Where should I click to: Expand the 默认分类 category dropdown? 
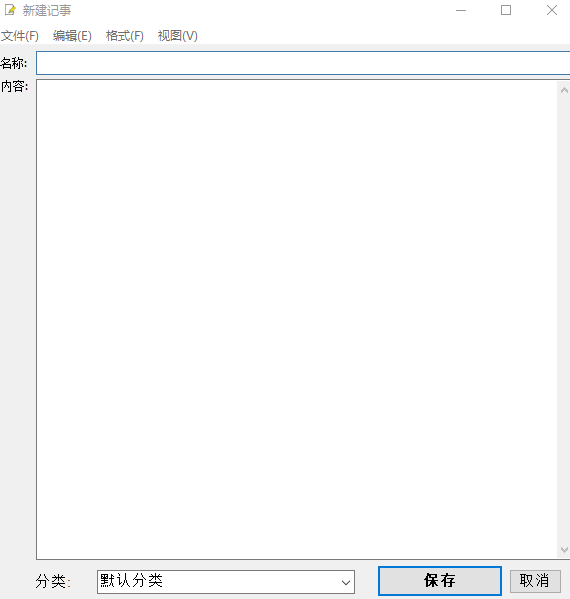click(x=226, y=582)
